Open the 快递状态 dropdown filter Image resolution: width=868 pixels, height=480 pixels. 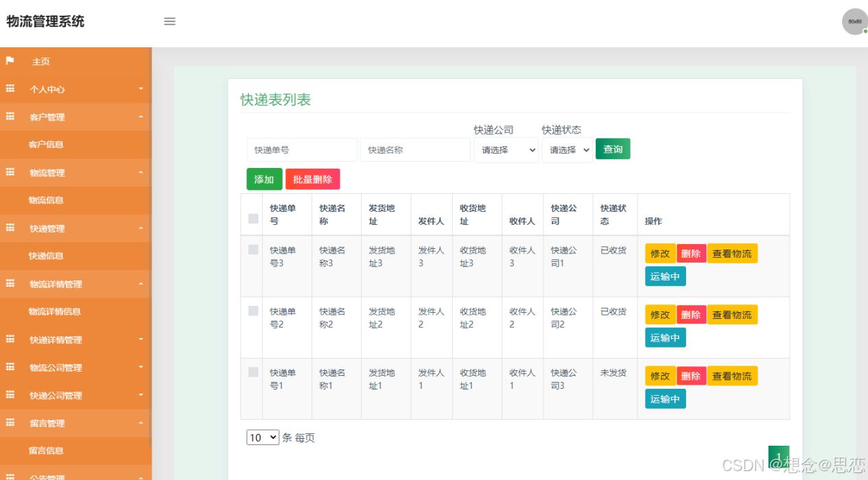click(567, 150)
